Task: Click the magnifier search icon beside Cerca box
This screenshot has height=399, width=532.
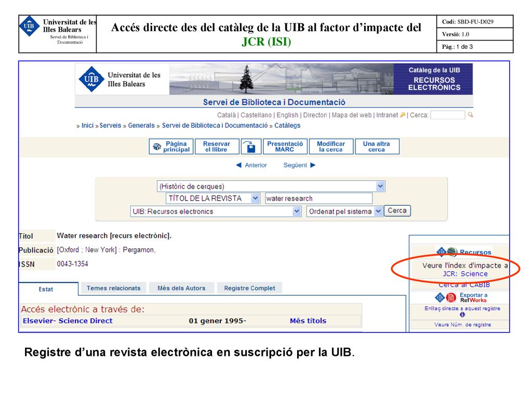Action: point(470,115)
